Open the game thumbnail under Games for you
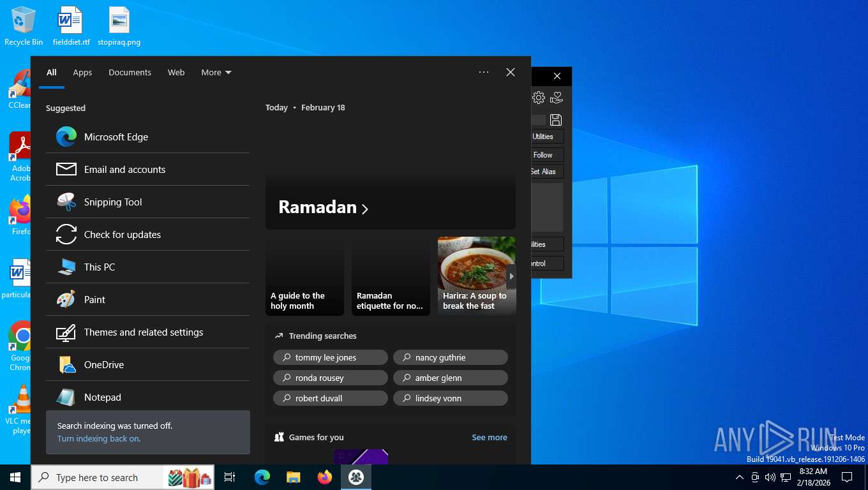This screenshot has width=868, height=490. (361, 457)
